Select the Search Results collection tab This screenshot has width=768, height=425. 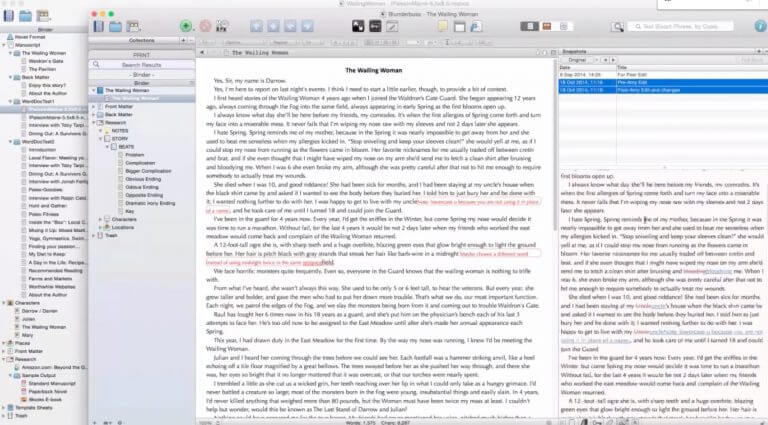click(x=142, y=65)
